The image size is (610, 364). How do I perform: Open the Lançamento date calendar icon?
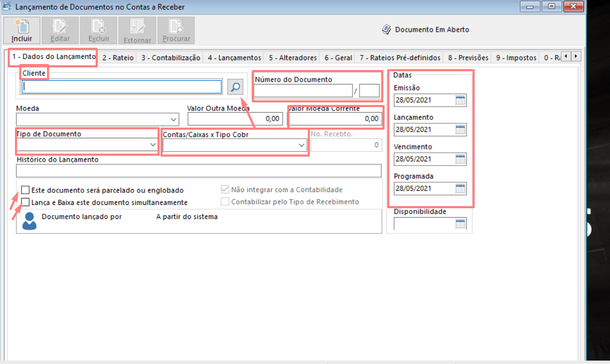460,130
